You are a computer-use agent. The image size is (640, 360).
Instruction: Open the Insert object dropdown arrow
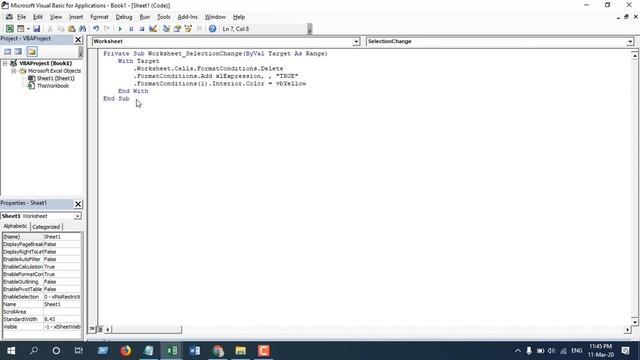click(28, 29)
